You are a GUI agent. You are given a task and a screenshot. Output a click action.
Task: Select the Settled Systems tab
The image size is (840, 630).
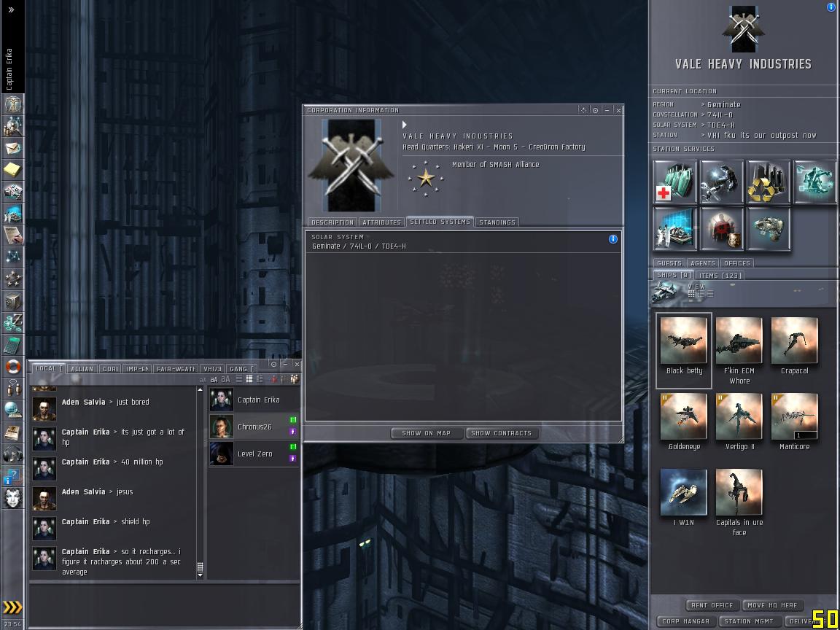coord(440,221)
